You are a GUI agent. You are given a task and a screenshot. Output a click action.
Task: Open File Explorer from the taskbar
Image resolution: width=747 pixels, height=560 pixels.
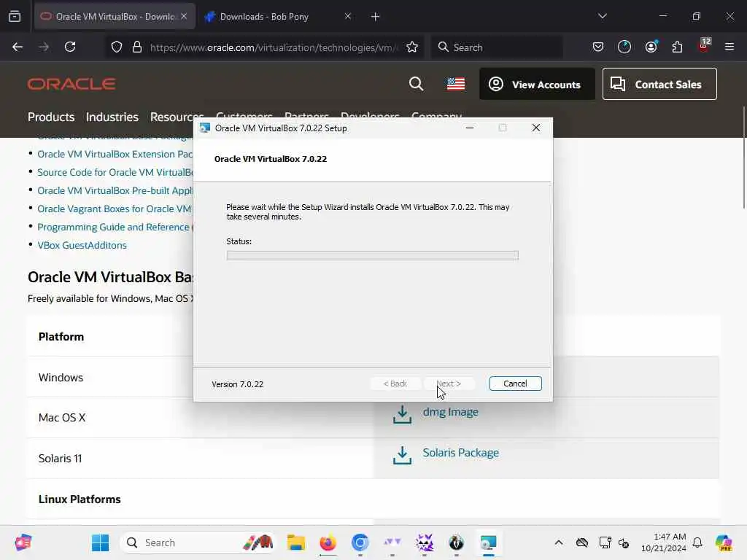296,542
